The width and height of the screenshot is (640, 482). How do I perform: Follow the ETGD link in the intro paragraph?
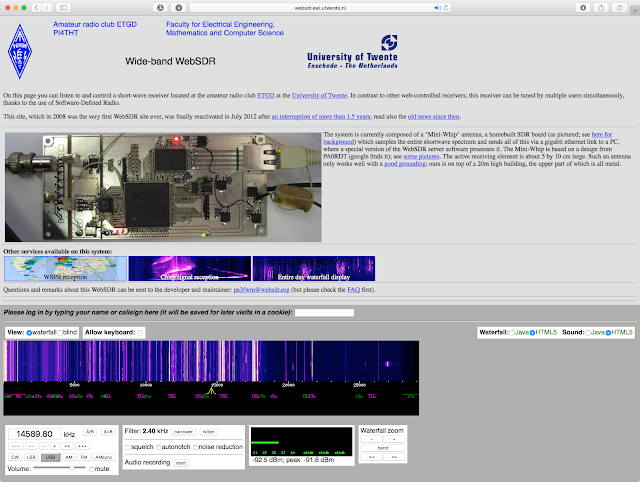(266, 96)
